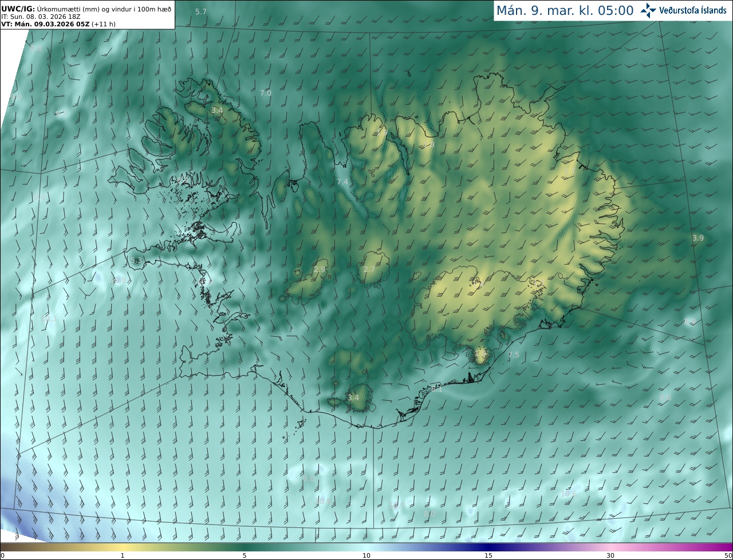733x560 pixels.
Task: Click the 5.3 value on the Snæfellsnes tip
Action: [136, 261]
